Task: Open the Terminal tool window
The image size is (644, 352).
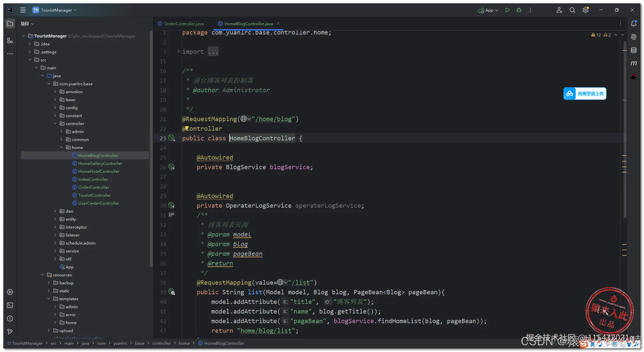Action: point(10,305)
